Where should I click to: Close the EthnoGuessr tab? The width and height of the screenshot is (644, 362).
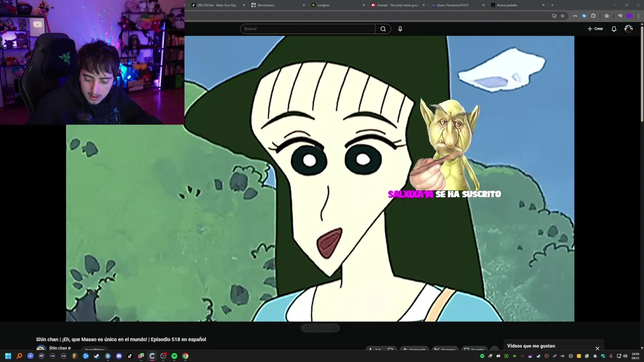[x=304, y=5]
